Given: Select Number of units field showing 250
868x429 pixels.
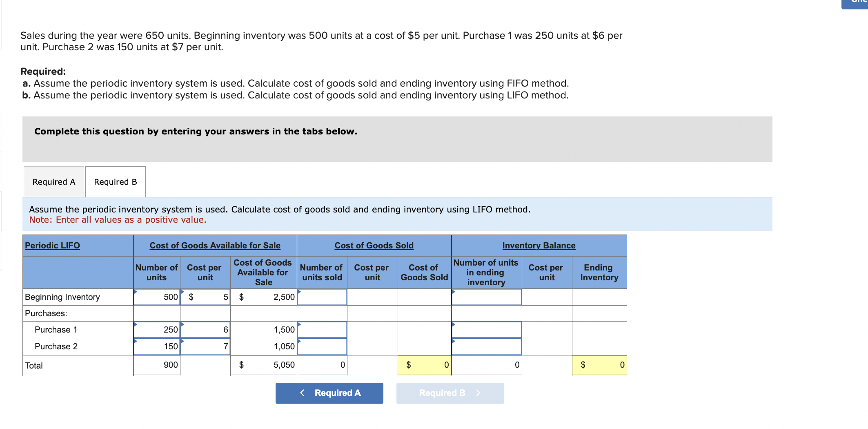Looking at the screenshot, I should pos(156,330).
